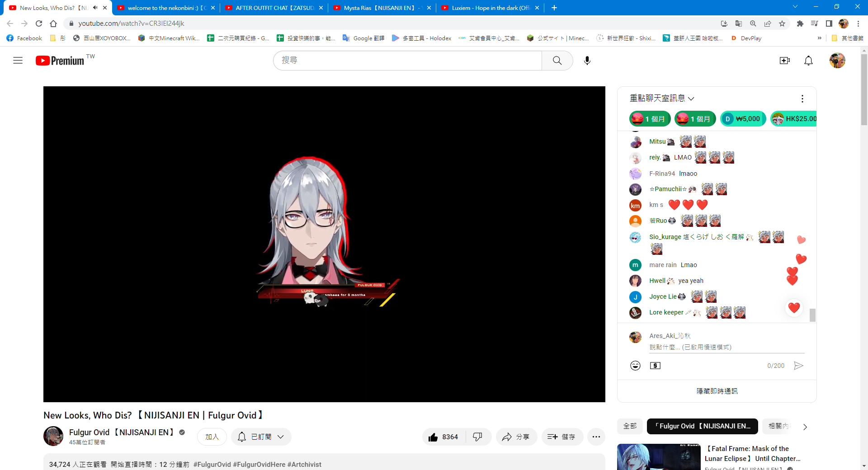This screenshot has width=868, height=470.
Task: Expand the top chat mode dropdown
Action: [662, 99]
